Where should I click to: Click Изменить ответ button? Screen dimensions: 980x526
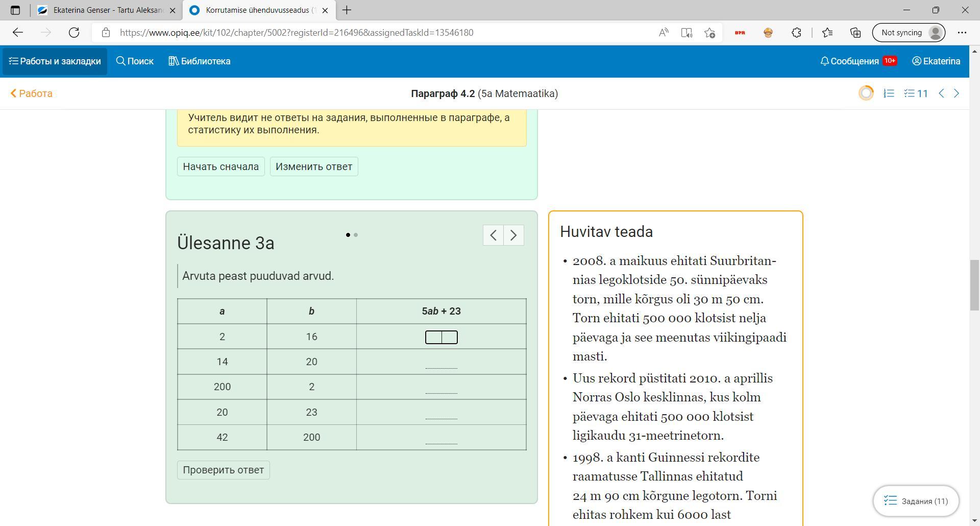pos(314,166)
